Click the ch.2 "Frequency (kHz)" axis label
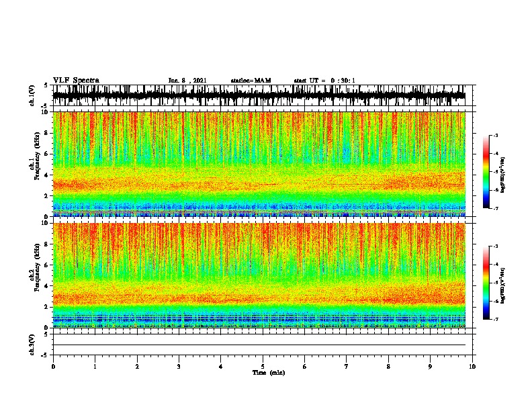 [x=37, y=267]
